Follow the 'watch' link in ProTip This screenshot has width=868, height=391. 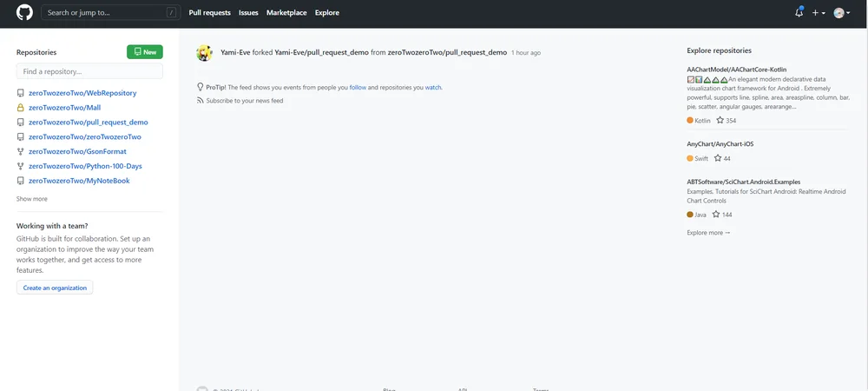pyautogui.click(x=433, y=88)
